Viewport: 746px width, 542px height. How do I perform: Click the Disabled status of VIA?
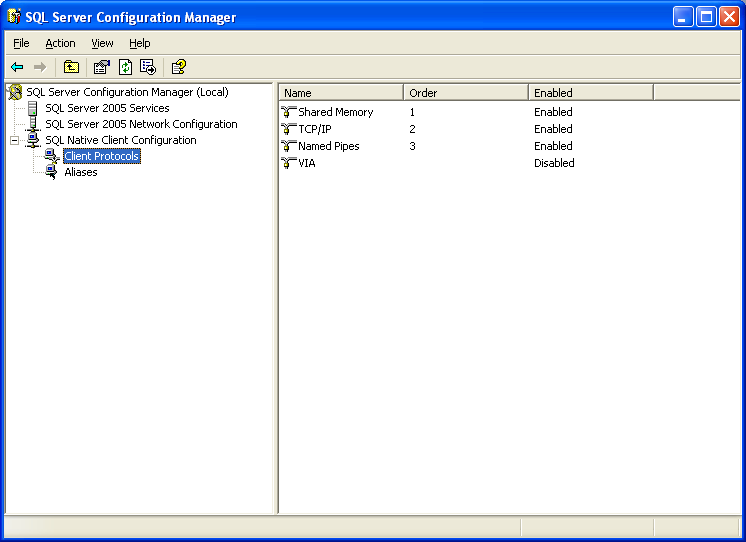click(x=554, y=163)
